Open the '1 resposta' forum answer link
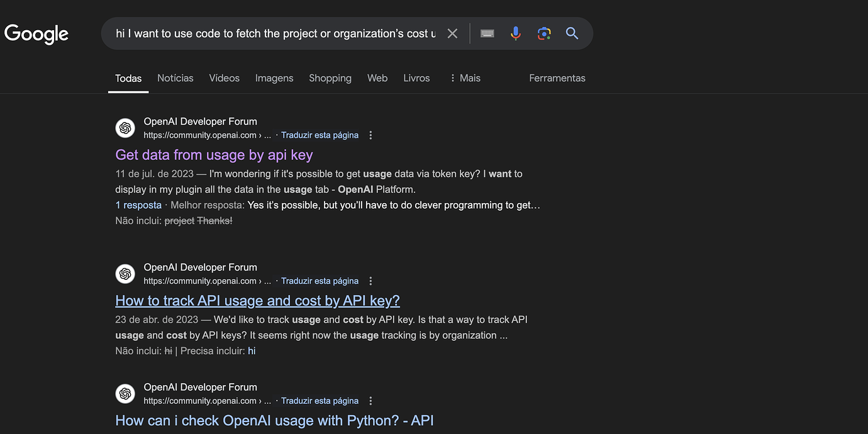This screenshot has height=434, width=868. 138,205
